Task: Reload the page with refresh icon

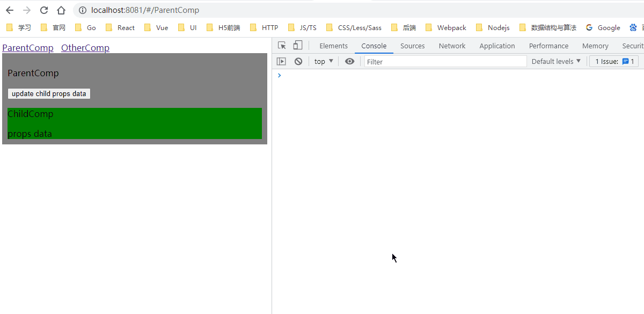Action: (x=44, y=10)
